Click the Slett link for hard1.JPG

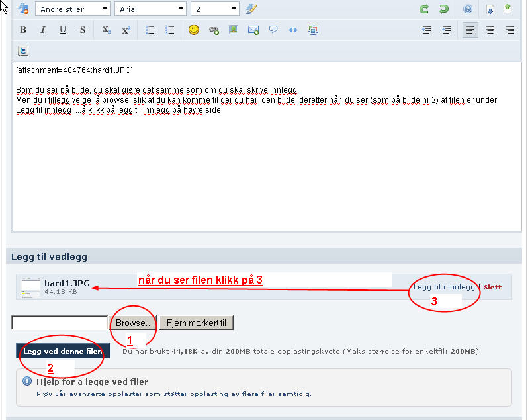[493, 287]
